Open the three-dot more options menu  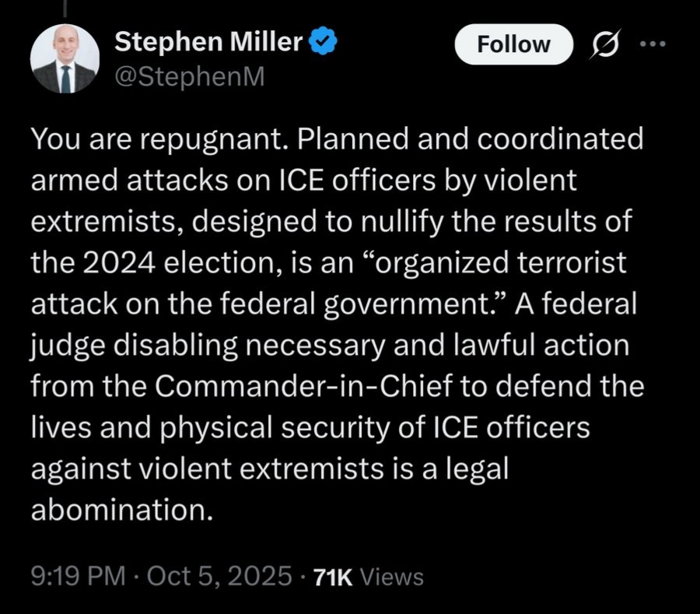coord(653,44)
